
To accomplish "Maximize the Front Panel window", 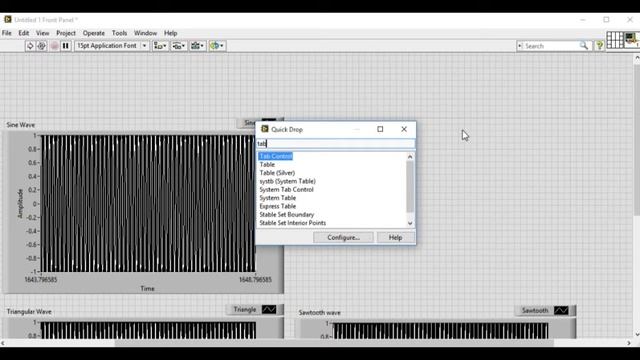I will (607, 20).
